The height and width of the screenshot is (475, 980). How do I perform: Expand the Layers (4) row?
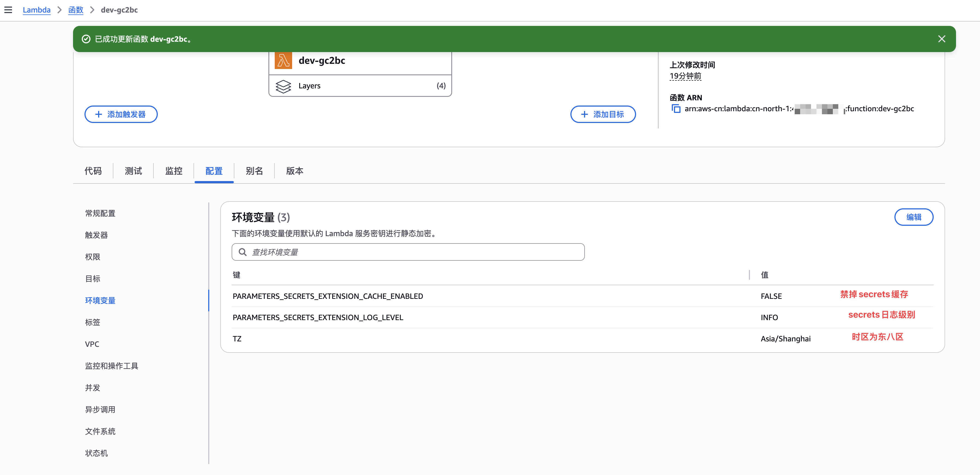(x=360, y=86)
